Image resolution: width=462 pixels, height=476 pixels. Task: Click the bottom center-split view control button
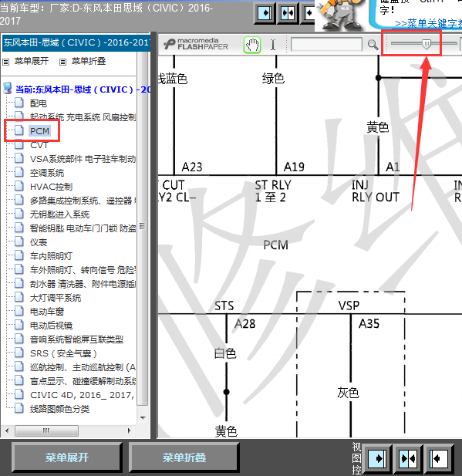(408, 458)
